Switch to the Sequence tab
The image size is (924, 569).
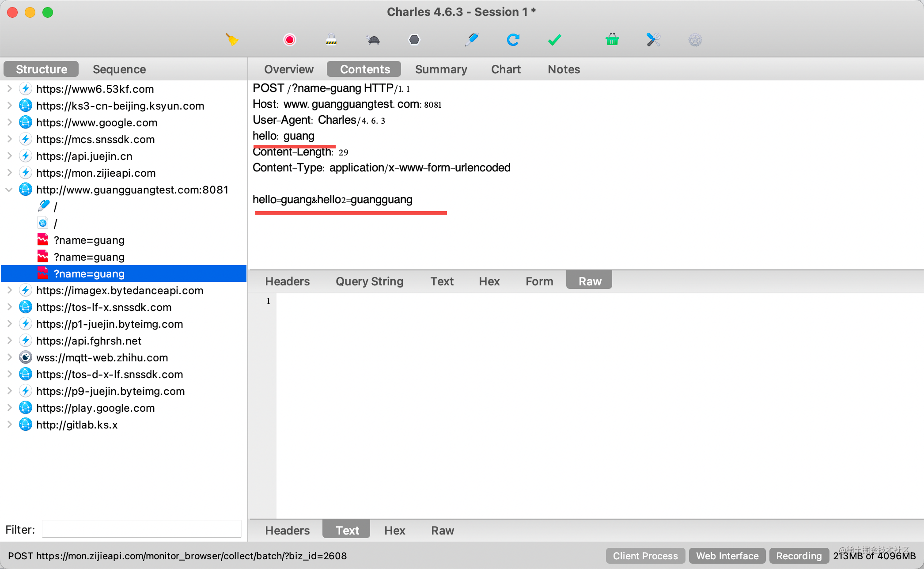tap(119, 69)
